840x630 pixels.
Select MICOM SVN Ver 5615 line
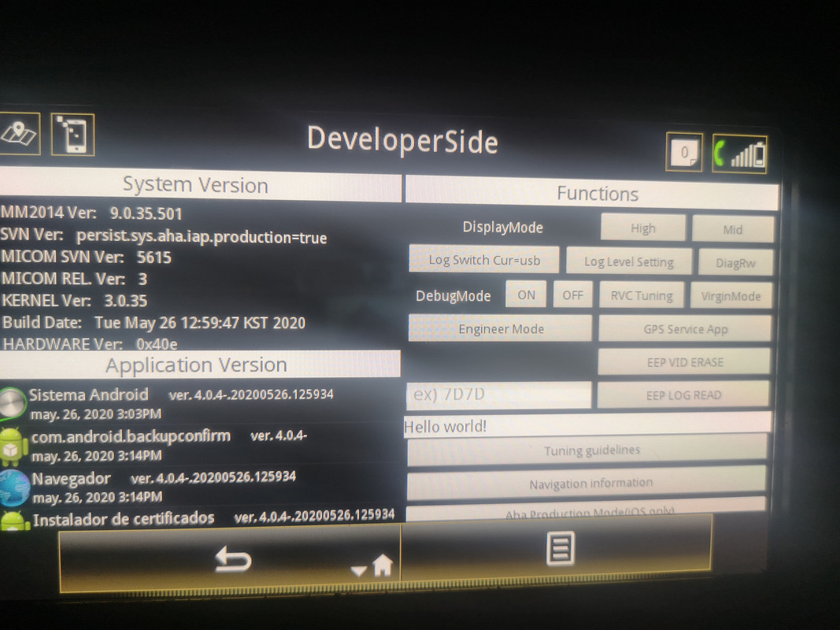pos(87,257)
